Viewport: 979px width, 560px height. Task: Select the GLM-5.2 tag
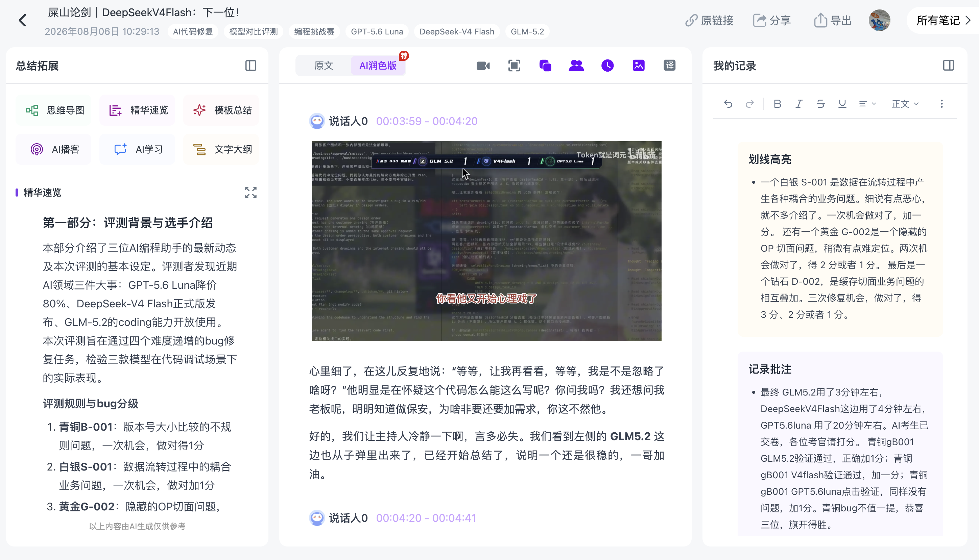(527, 31)
